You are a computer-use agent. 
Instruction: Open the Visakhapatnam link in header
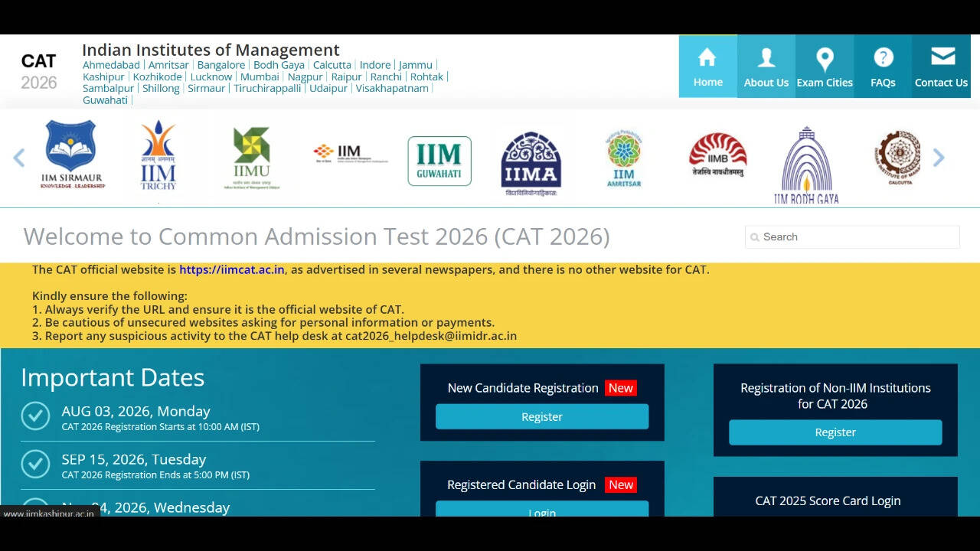392,88
